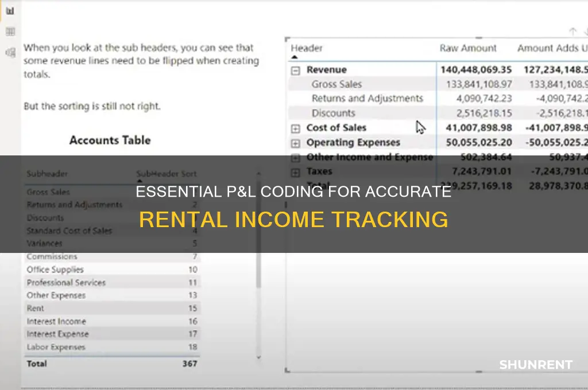Sort by the Raw Amount column
The image size is (588, 390).
468,48
